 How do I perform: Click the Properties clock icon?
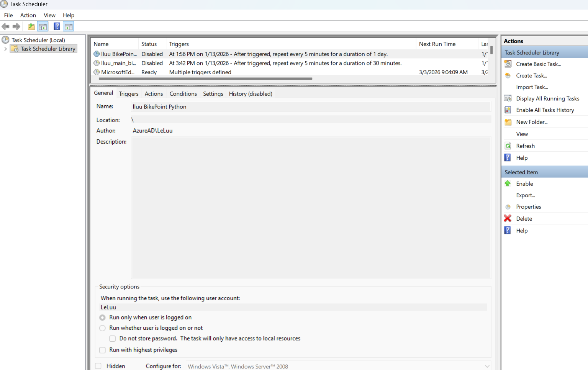point(508,207)
